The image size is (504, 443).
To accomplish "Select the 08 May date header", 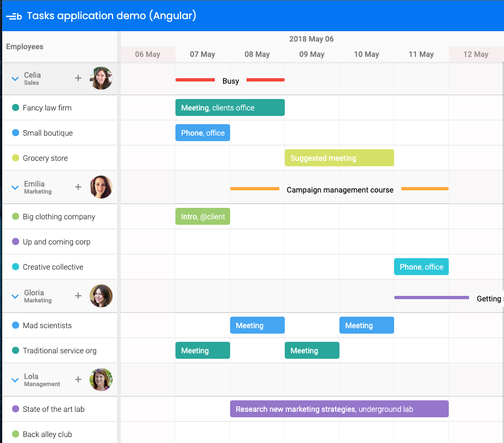I will coord(257,54).
